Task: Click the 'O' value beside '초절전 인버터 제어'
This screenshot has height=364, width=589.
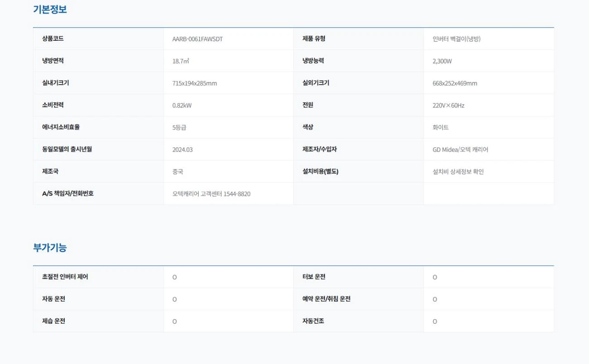Action: [x=174, y=277]
